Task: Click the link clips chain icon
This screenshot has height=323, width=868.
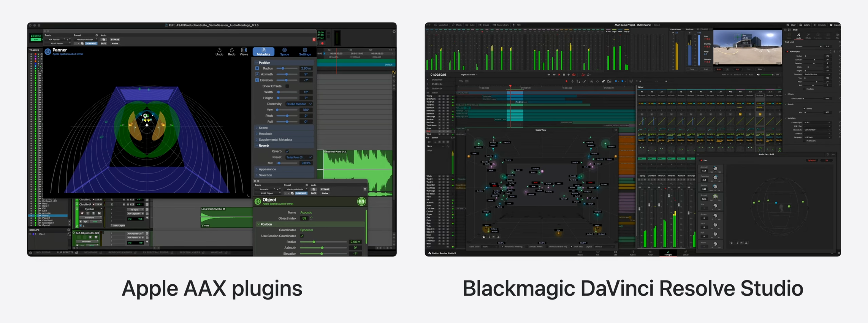Action: (x=603, y=81)
